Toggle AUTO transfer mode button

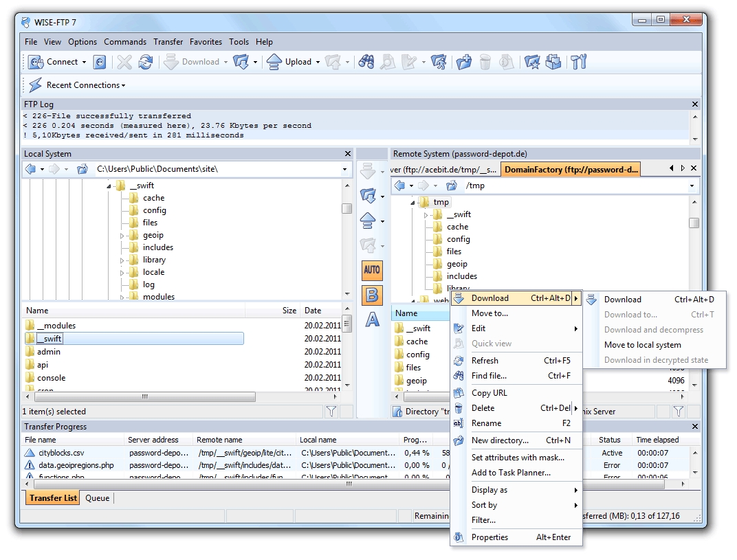coord(372,270)
